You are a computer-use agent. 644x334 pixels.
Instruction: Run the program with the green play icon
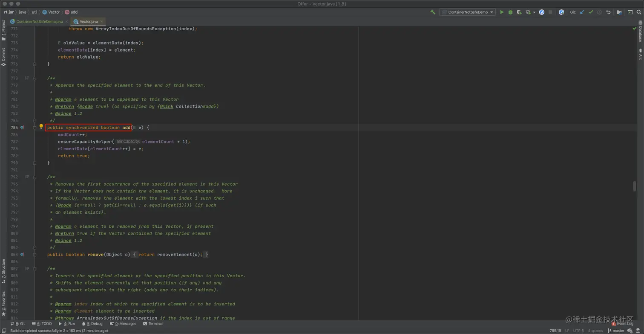click(502, 12)
